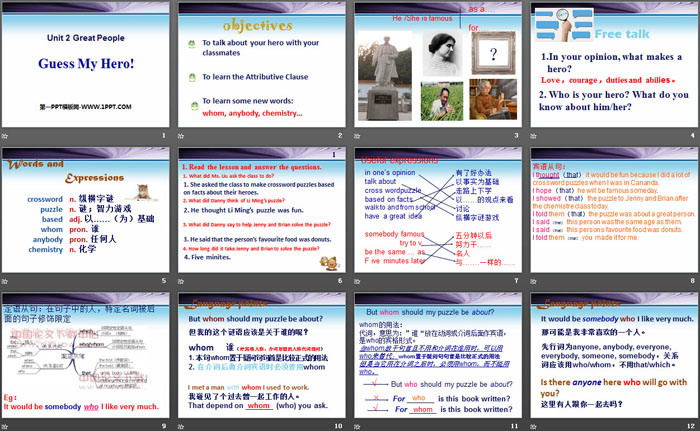Click slide number 3 below the photos slide
Viewport: 700px width, 431px height.
tap(516, 135)
